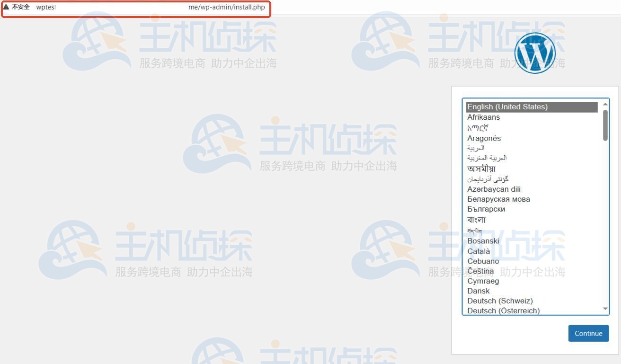Select the Aragonés language option
Viewport: 621px width, 364px height.
pyautogui.click(x=484, y=138)
